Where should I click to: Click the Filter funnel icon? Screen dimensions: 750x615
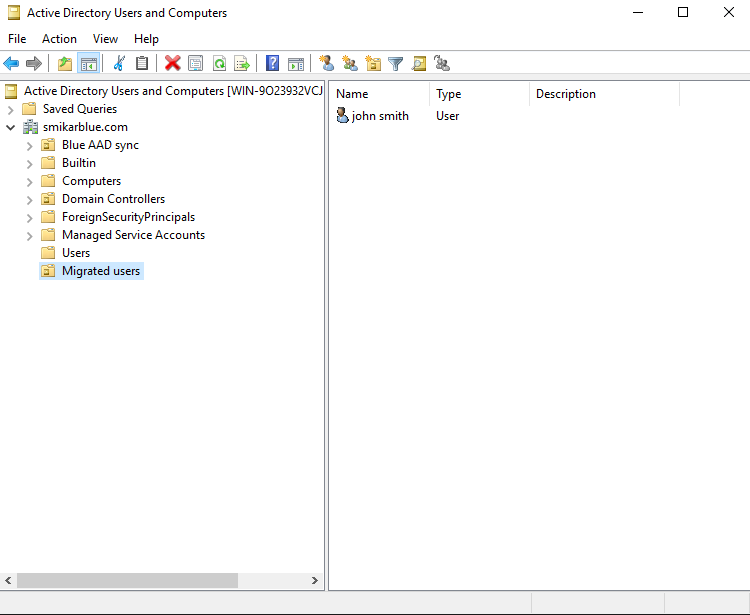(396, 63)
